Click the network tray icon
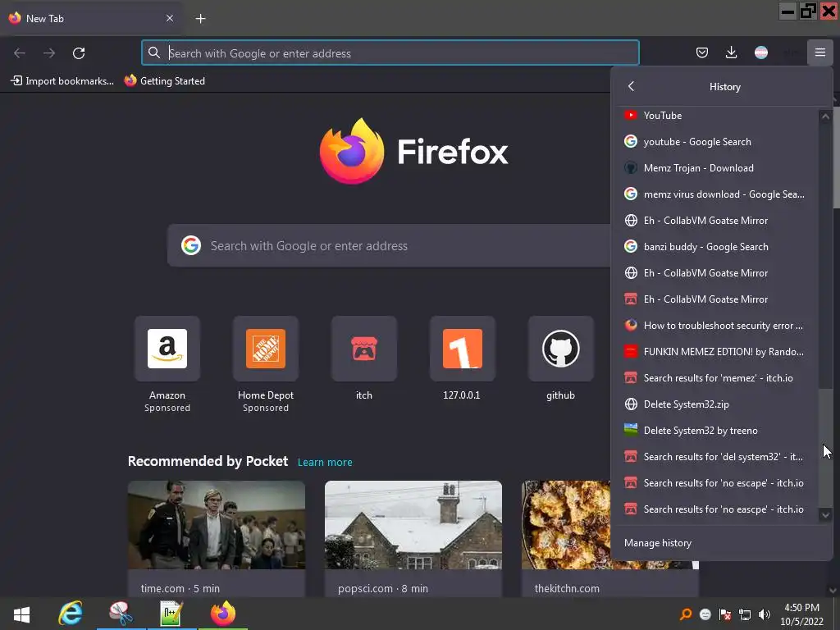The image size is (840, 630). pyautogui.click(x=745, y=614)
